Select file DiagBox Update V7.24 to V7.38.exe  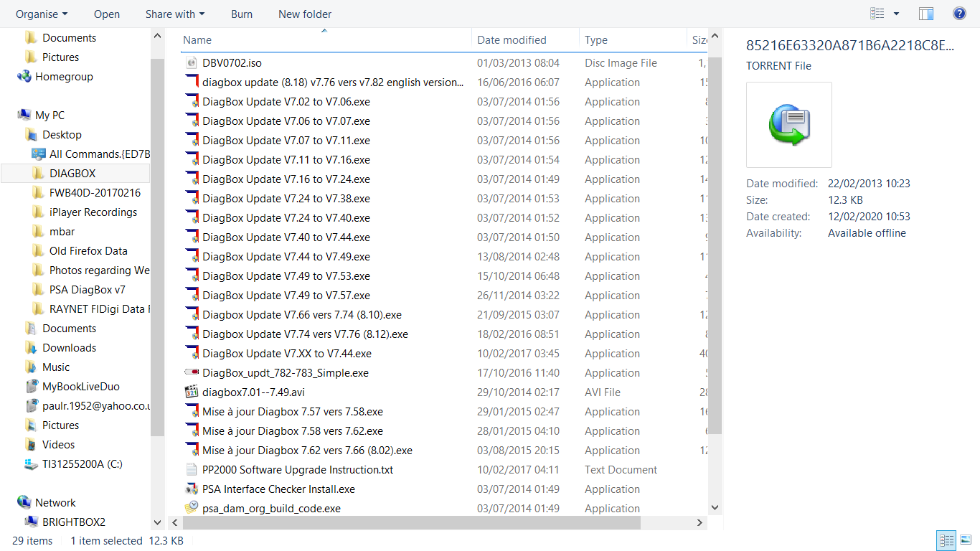click(286, 199)
